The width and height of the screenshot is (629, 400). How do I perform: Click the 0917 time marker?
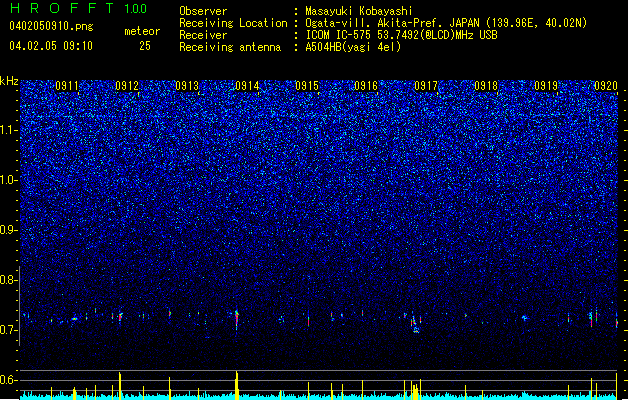pyautogui.click(x=426, y=86)
